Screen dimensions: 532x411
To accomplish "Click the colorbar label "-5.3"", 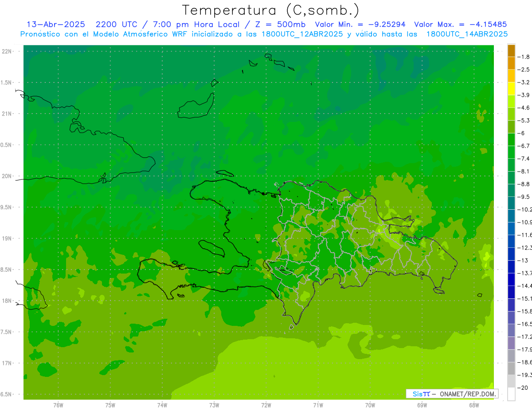I will point(524,120).
